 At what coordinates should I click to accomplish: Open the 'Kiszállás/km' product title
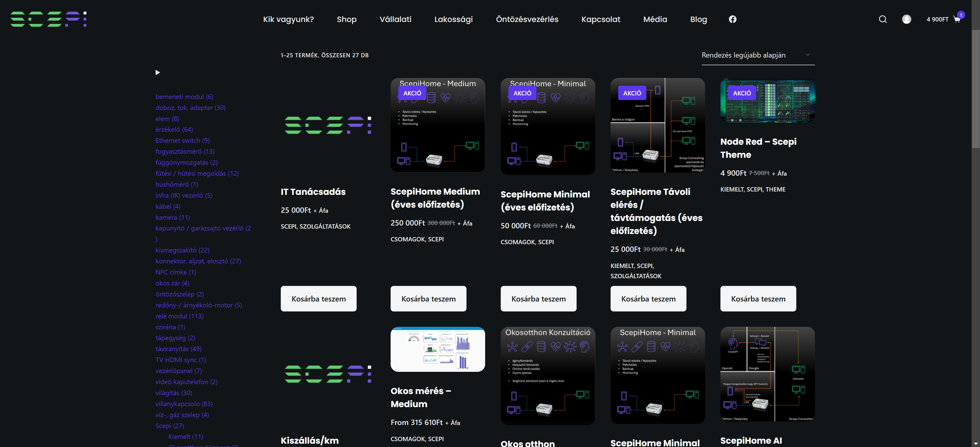coord(310,441)
